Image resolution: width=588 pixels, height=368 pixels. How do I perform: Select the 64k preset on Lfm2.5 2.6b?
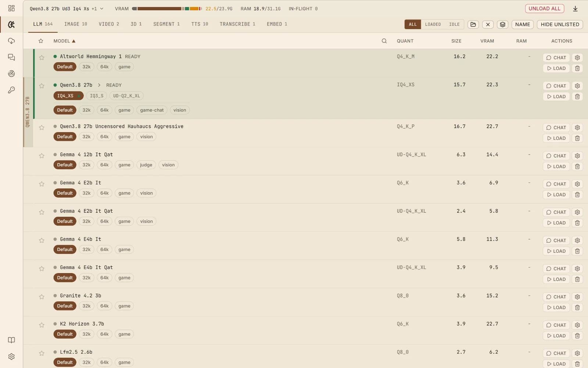(x=104, y=362)
